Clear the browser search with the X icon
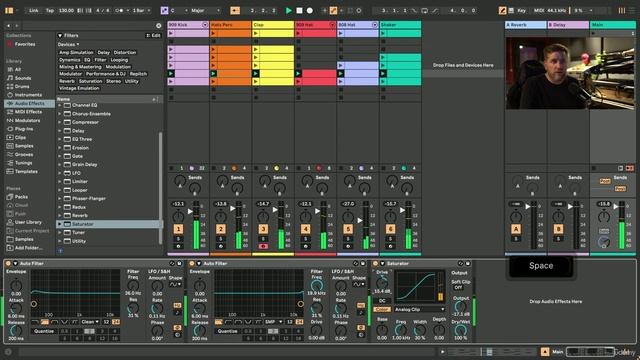This screenshot has width=640, height=360. click(159, 26)
